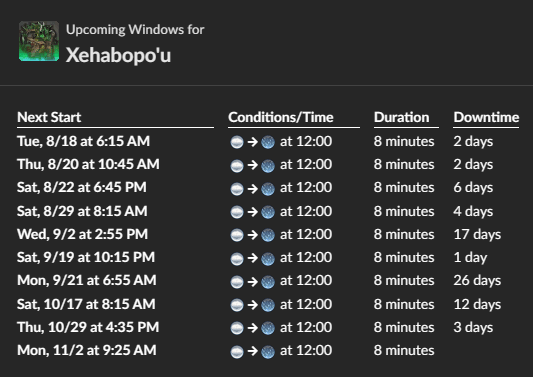The image size is (533, 377).
Task: Click the '12 days' downtime value
Action: click(477, 304)
